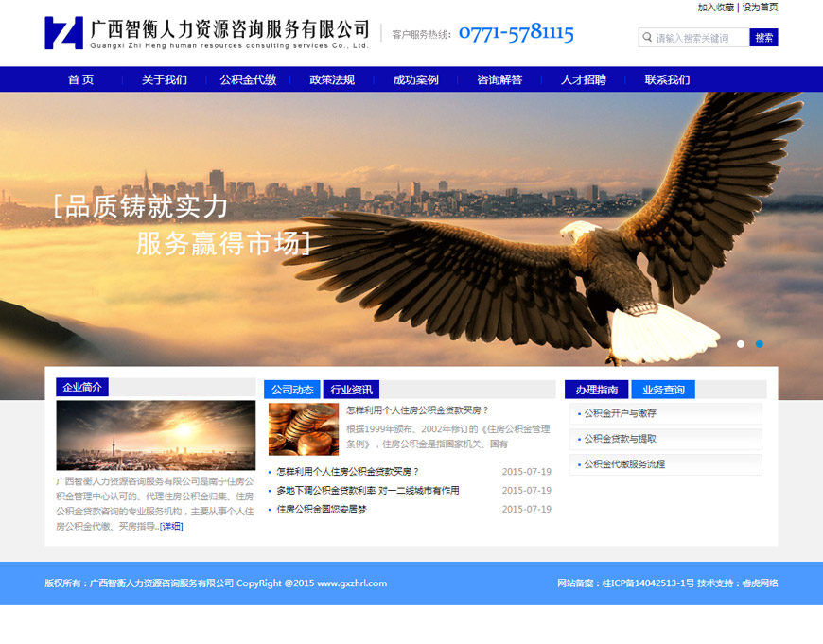Click the 加入收藏 link at top
The width and height of the screenshot is (823, 644).
click(x=716, y=8)
